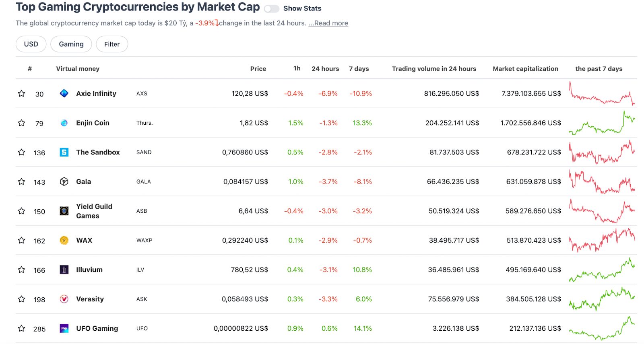Click the Axie Infinity coin logo
This screenshot has width=644, height=344.
[x=64, y=93]
